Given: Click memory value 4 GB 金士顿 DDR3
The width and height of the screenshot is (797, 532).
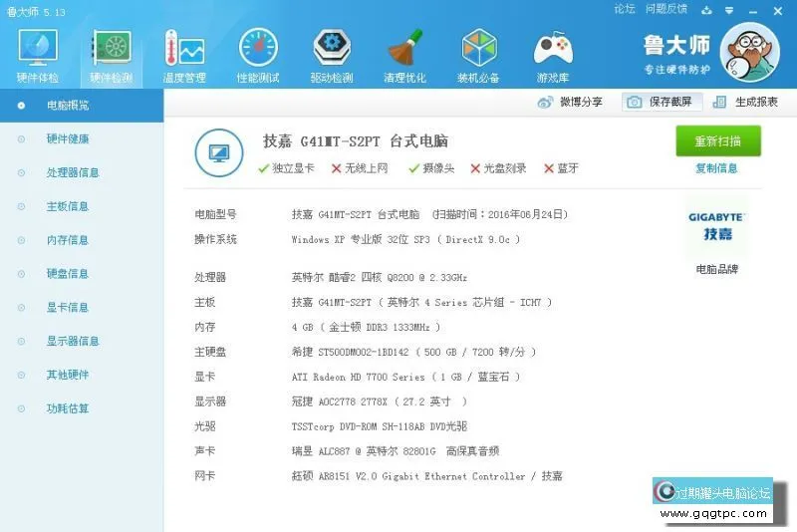Looking at the screenshot, I should click(x=366, y=327).
